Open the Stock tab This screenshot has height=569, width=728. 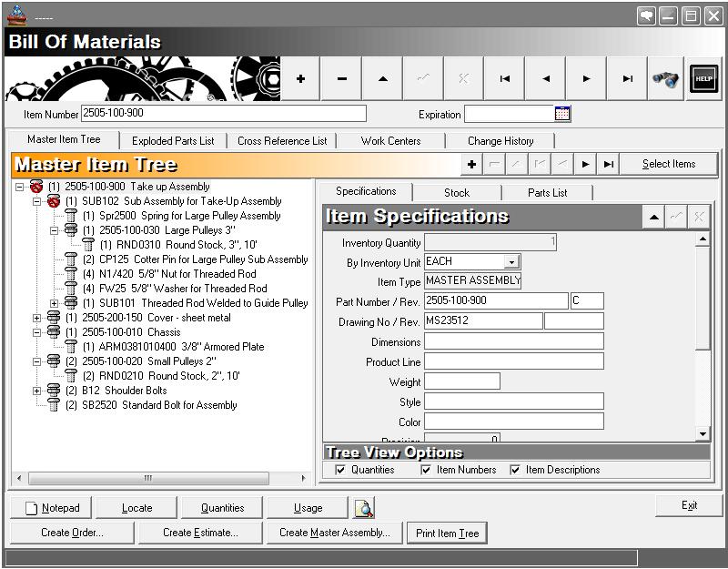[456, 192]
